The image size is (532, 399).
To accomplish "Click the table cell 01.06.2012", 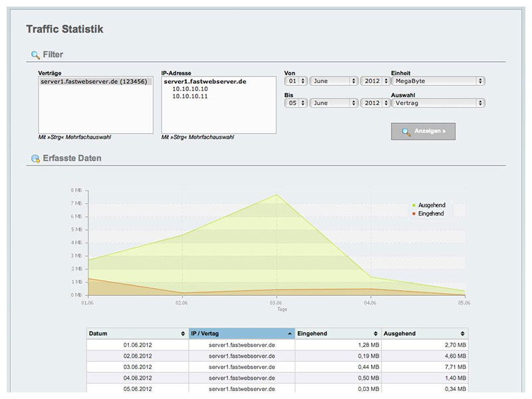I will pyautogui.click(x=138, y=345).
